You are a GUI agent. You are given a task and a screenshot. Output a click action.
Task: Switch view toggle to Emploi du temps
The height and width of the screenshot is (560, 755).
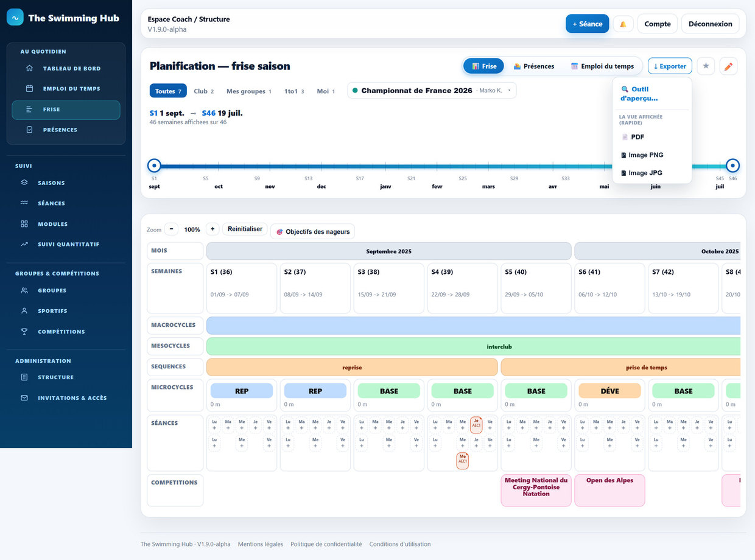pyautogui.click(x=602, y=66)
